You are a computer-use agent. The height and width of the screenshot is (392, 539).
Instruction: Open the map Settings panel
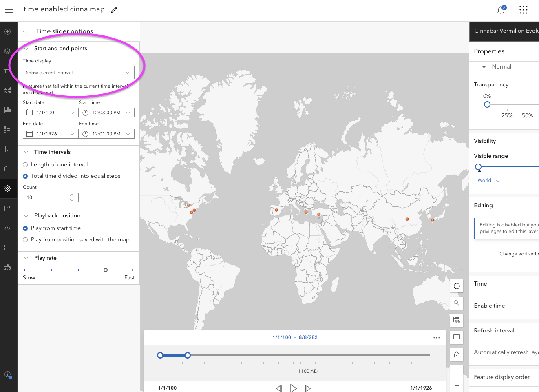(7, 188)
